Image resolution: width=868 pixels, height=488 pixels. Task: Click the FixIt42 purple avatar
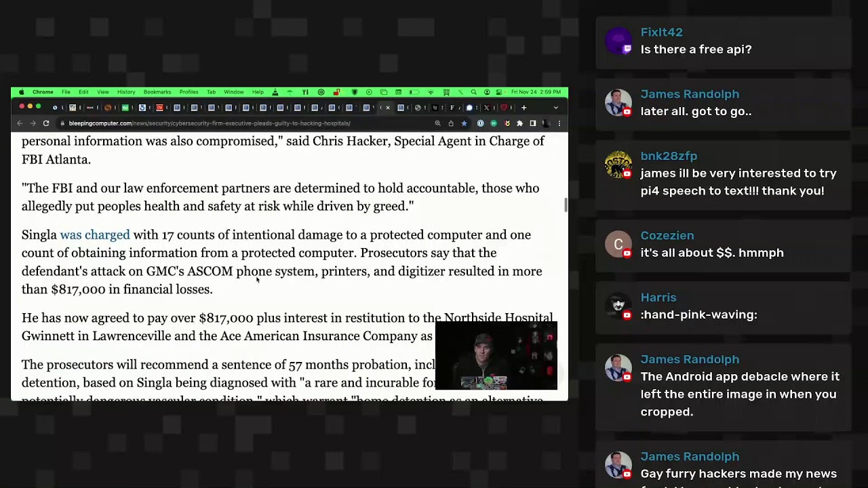(618, 41)
